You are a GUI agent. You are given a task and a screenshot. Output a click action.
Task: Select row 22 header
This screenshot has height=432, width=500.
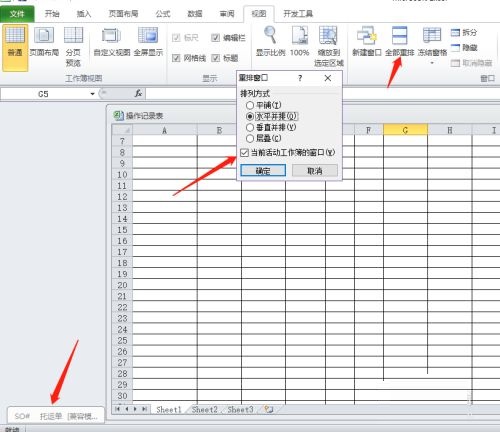click(x=122, y=307)
